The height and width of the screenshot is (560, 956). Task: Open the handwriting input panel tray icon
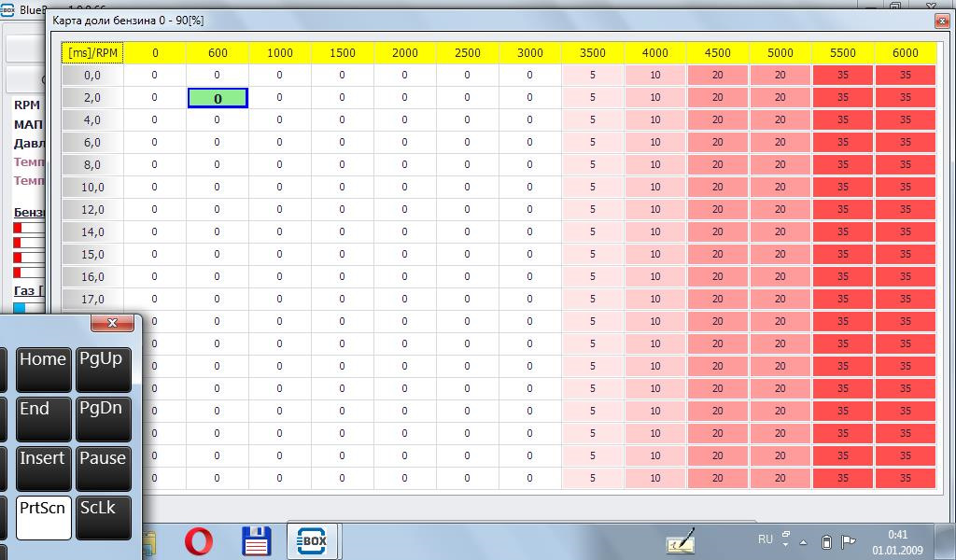pos(681,541)
